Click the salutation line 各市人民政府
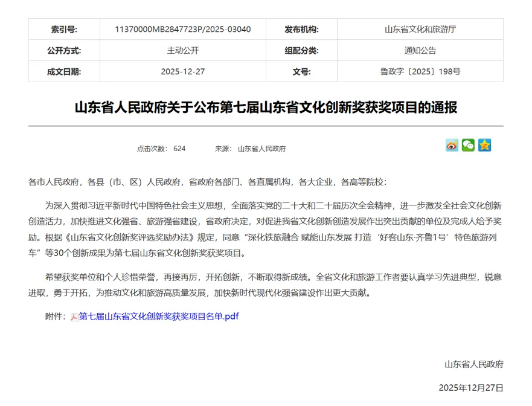Screen dimensions: 532x406 (x=207, y=182)
